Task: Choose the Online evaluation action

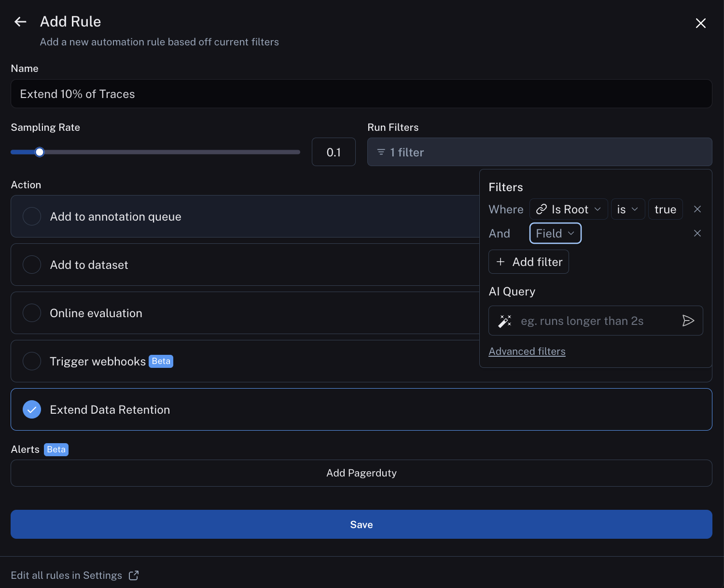Action: (x=32, y=313)
